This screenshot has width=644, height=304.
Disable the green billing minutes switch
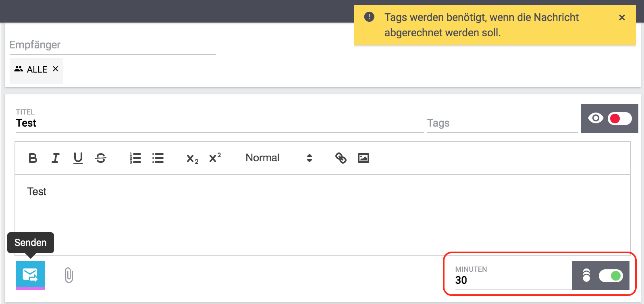tap(611, 276)
